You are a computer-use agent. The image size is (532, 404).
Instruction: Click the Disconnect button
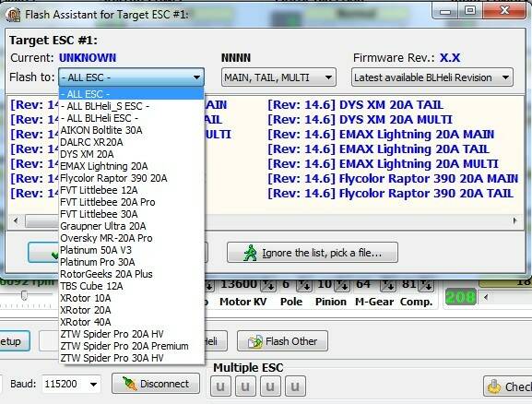[x=156, y=384]
